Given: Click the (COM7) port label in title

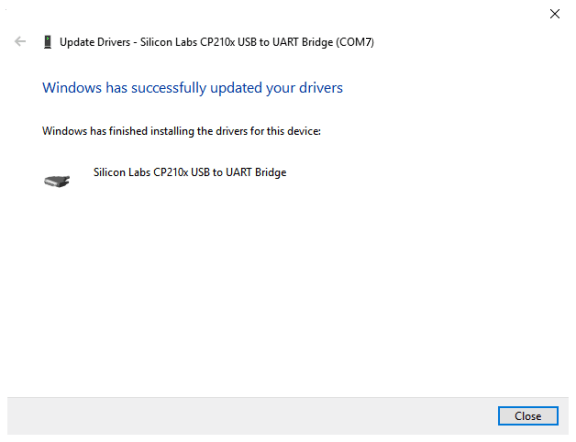Looking at the screenshot, I should tap(354, 42).
